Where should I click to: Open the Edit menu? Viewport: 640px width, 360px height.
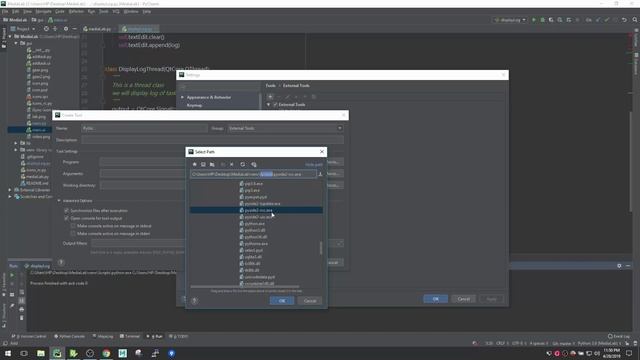[x=16, y=11]
